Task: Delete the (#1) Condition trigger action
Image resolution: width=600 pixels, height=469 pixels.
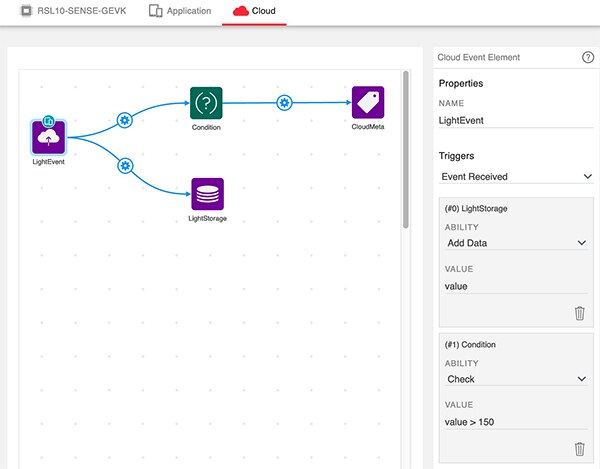Action: [x=579, y=449]
